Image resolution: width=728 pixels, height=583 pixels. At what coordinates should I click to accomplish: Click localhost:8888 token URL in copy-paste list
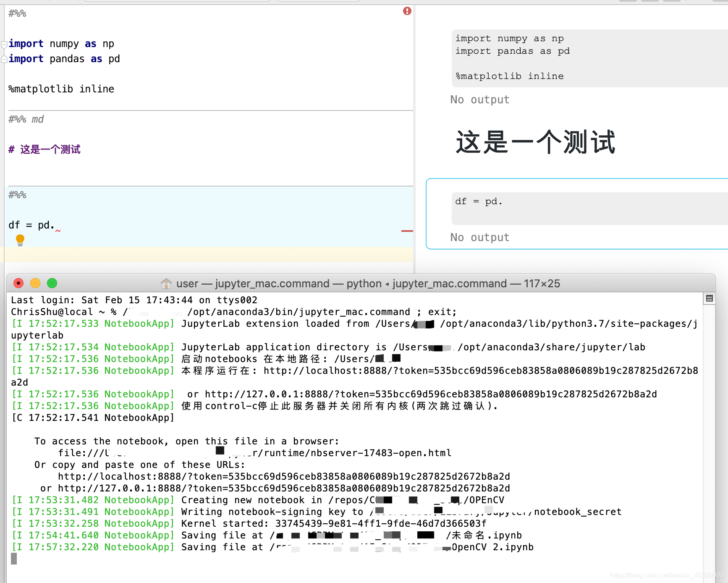284,476
